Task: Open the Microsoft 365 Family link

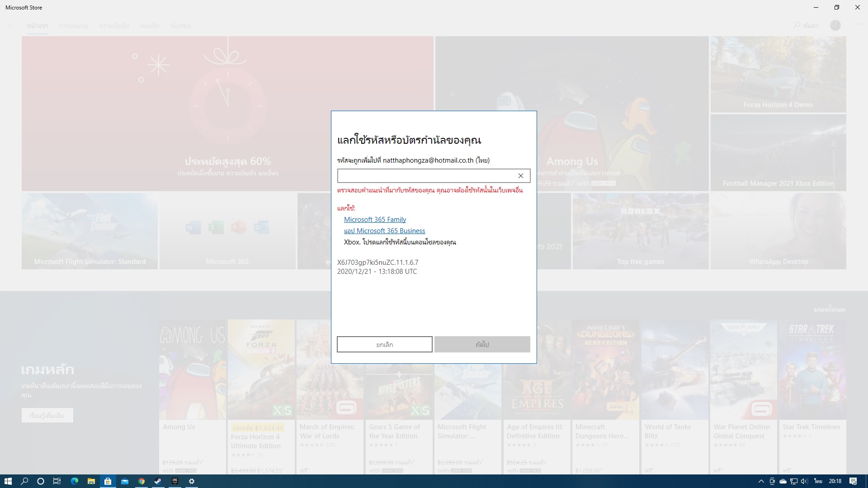Action: (375, 220)
